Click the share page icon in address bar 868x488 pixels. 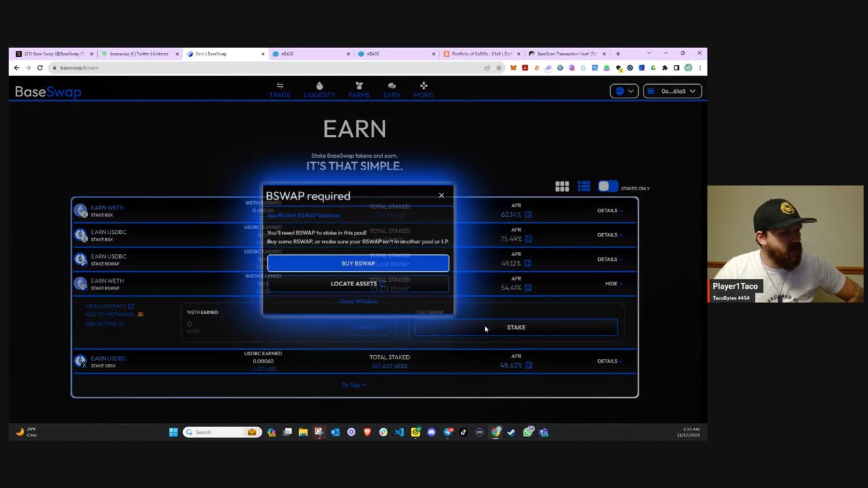(487, 68)
